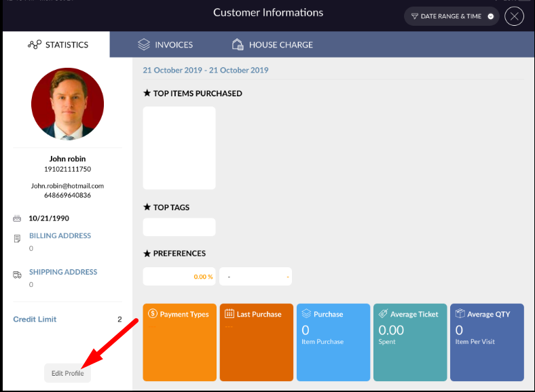The image size is (535, 392).
Task: Click the House Charge icon
Action: [238, 45]
